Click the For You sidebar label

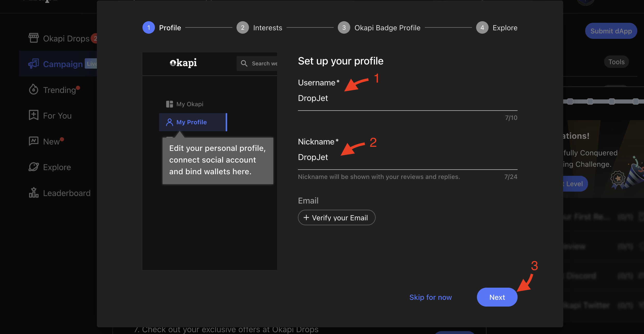(57, 115)
